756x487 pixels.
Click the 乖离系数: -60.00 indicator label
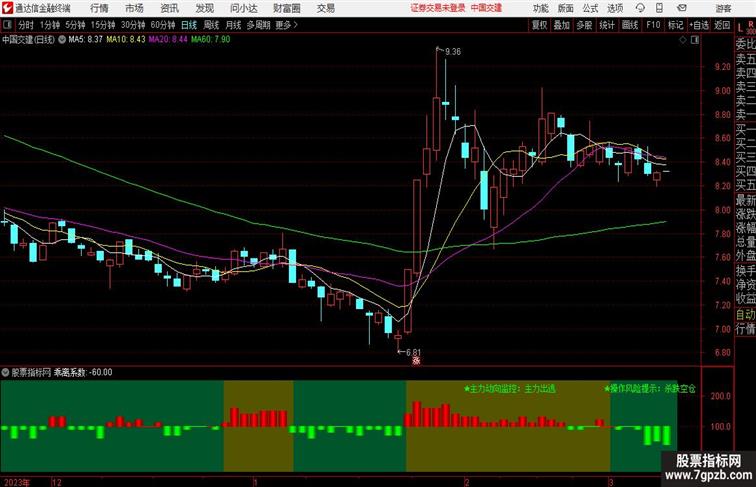[83, 372]
